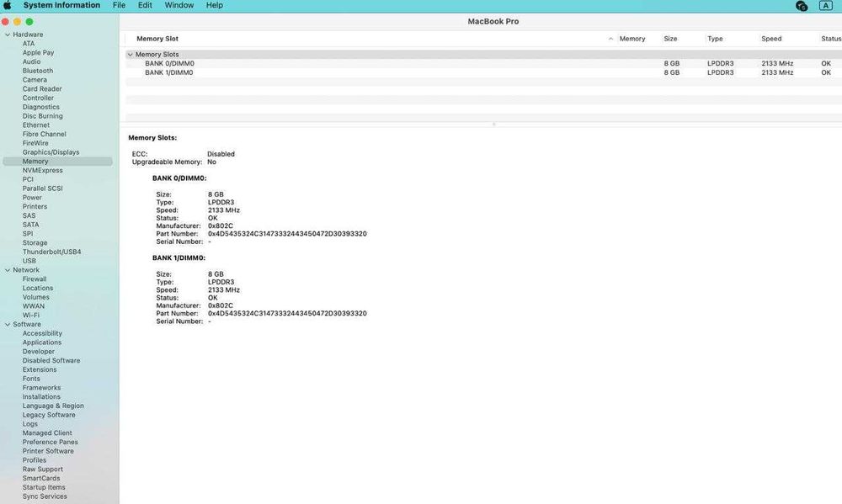Select USB in the sidebar
842x504 pixels.
(29, 261)
